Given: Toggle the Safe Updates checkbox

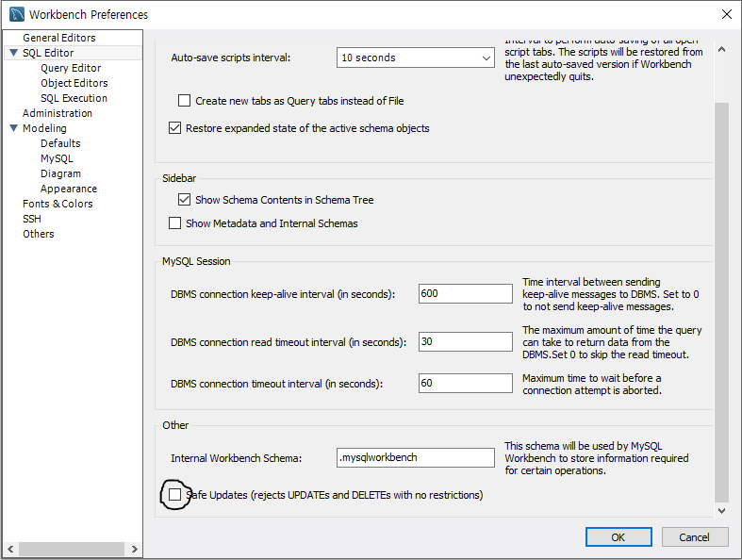Looking at the screenshot, I should tap(174, 495).
